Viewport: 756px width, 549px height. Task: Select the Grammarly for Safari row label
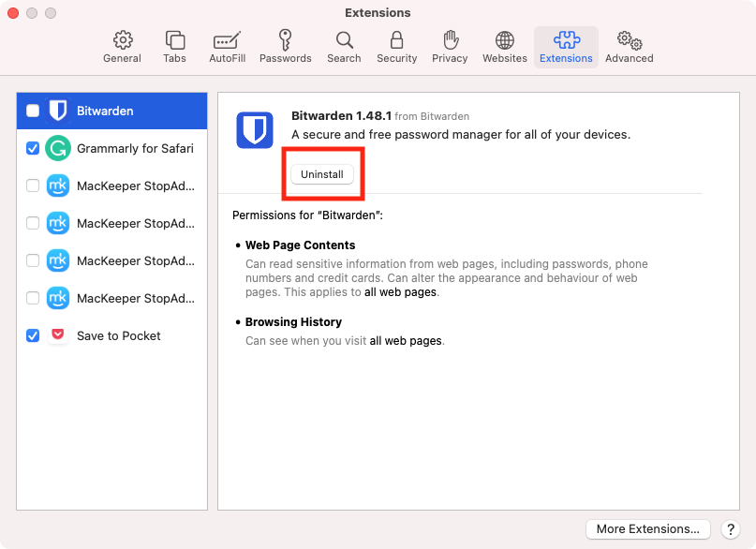tap(135, 148)
